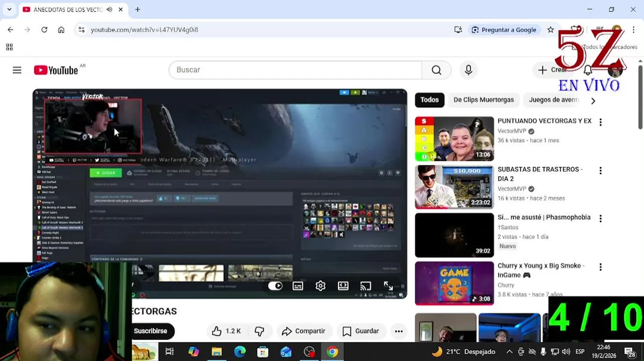Open title Churry x Young x Big Smoke

[541, 270]
